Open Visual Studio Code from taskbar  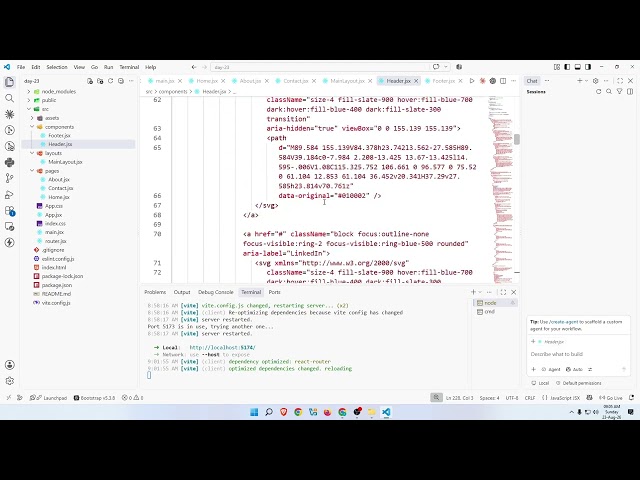point(386,412)
